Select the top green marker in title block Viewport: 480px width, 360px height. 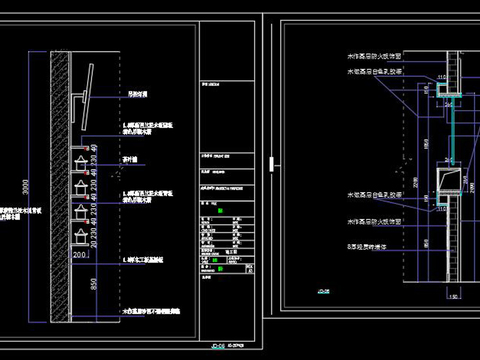point(220,211)
